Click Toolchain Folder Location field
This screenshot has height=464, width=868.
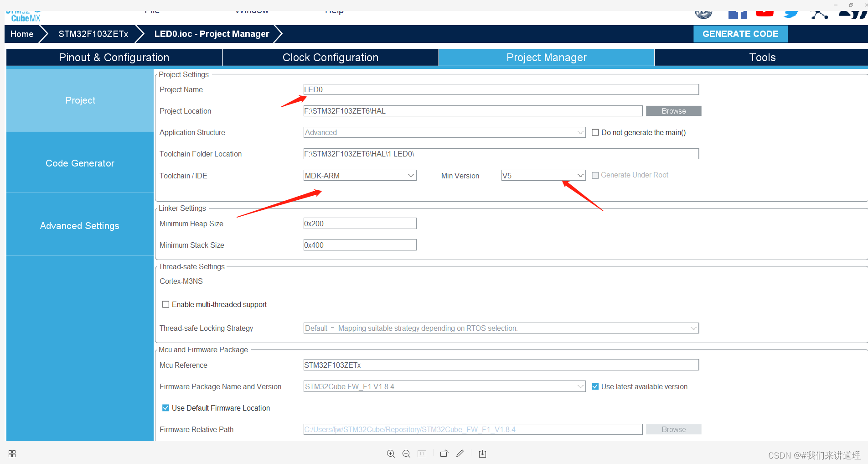501,154
